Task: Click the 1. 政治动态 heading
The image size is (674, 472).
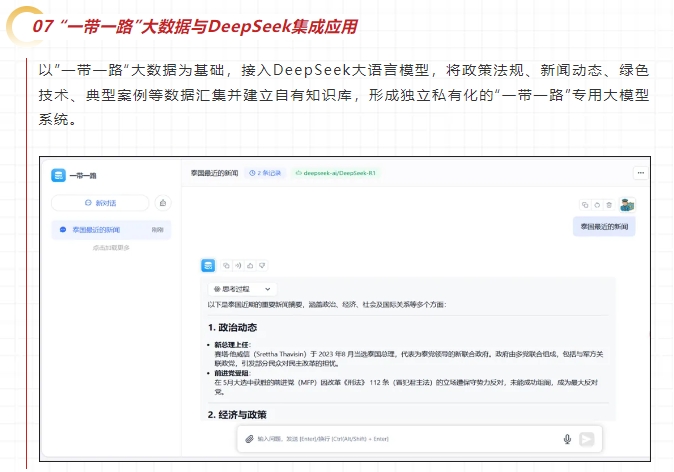Action: 232,327
